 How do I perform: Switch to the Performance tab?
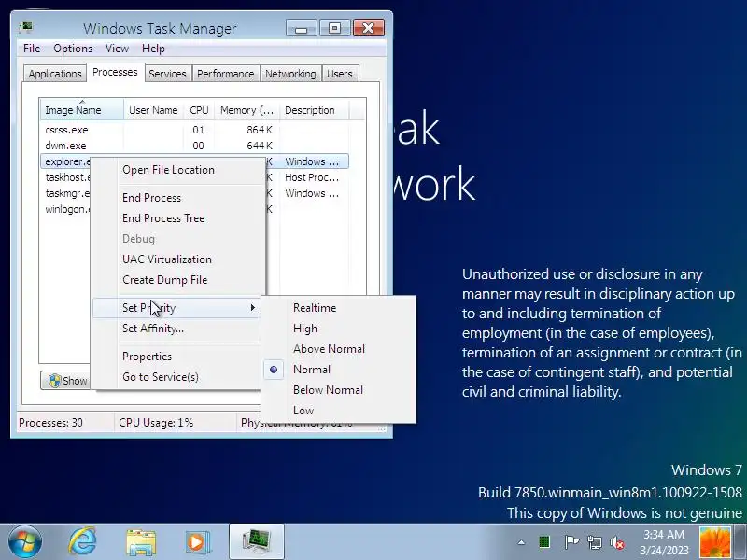pyautogui.click(x=225, y=74)
